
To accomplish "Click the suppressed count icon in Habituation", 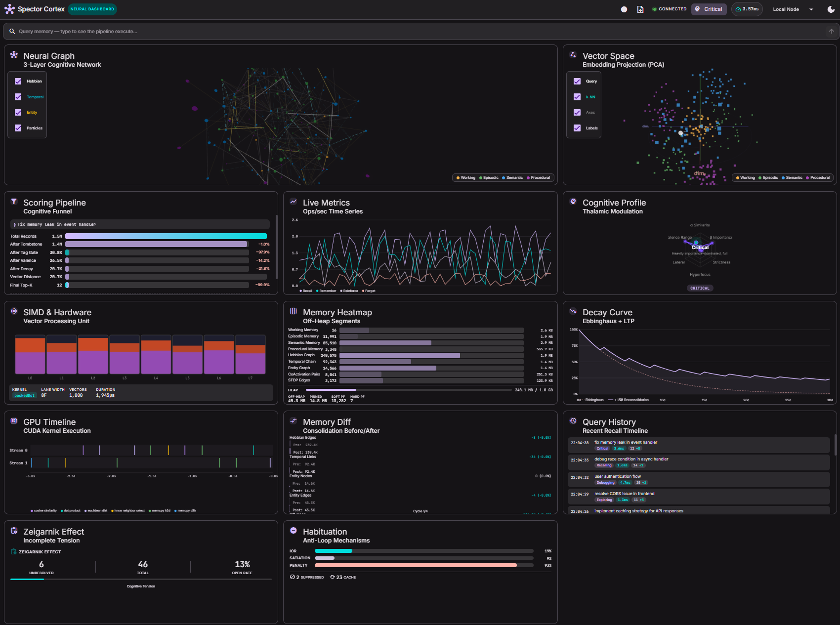I will pyautogui.click(x=293, y=577).
